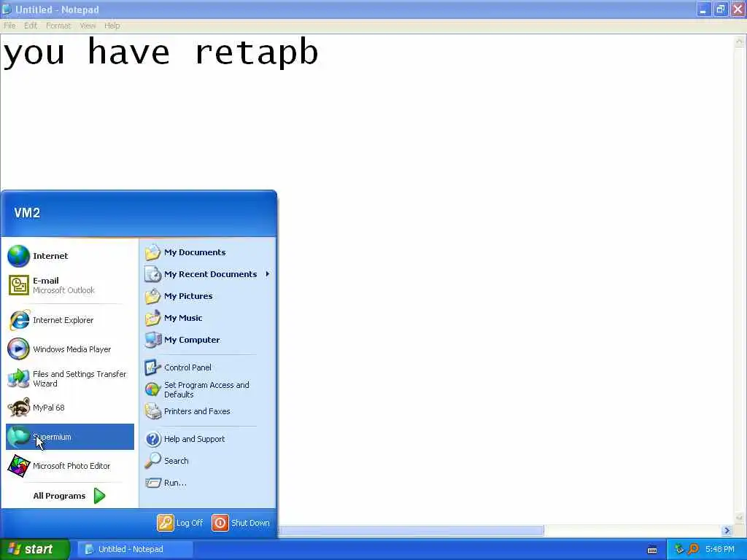Open the Internet Explorer icon
Image resolution: width=747 pixels, height=560 pixels.
pos(19,320)
